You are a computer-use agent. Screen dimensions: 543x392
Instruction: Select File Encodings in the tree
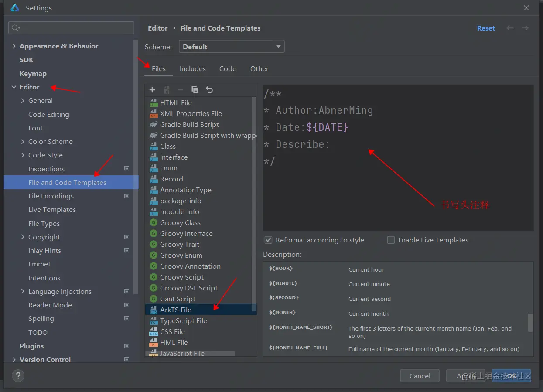point(51,196)
